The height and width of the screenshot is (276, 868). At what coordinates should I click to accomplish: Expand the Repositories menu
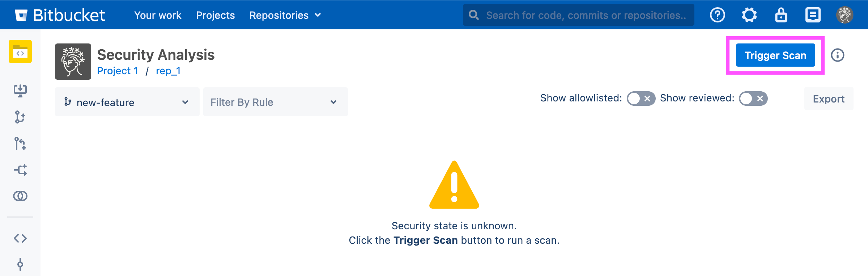tap(285, 15)
